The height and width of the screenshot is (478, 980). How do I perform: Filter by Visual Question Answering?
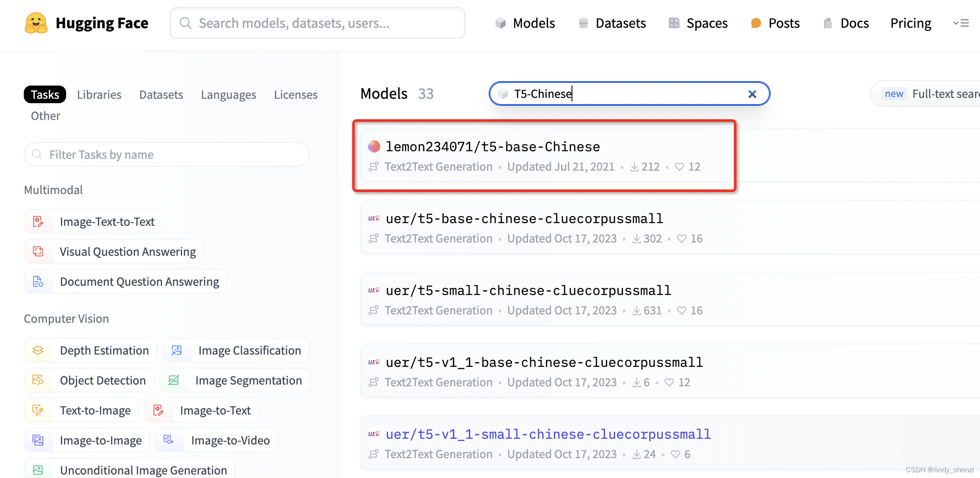click(114, 251)
